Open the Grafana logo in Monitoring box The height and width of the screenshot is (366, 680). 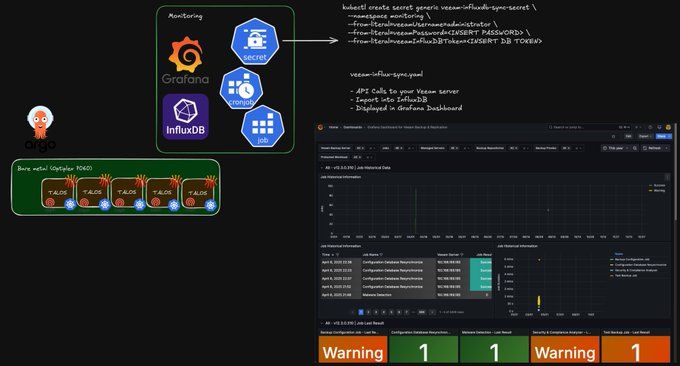click(x=186, y=60)
